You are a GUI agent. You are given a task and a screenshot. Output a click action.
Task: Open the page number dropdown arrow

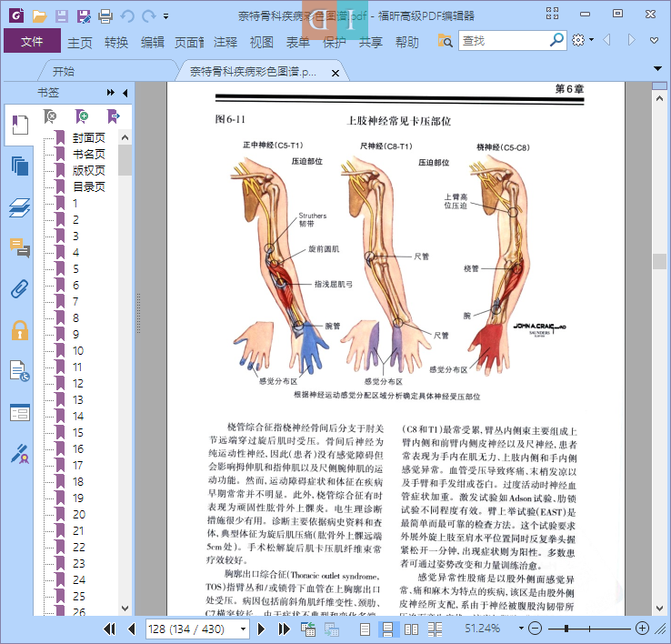tap(243, 629)
